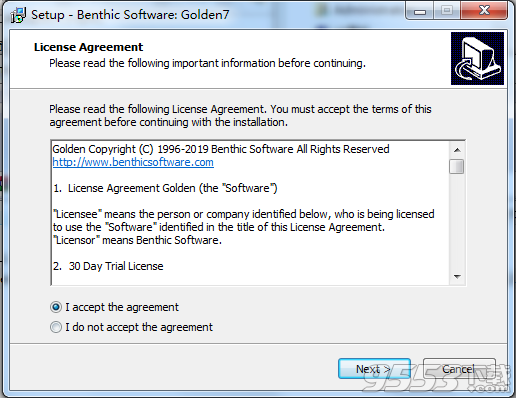Click the computer installer wizard image

tap(477, 59)
